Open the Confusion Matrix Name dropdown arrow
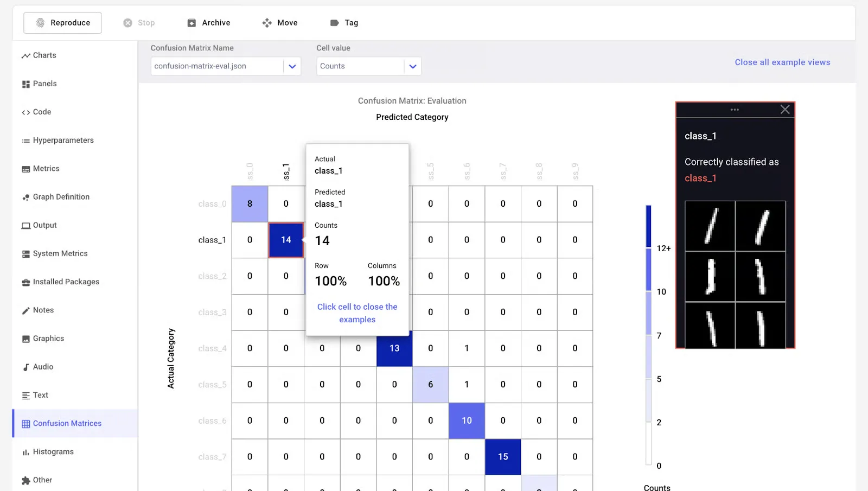 [x=292, y=66]
